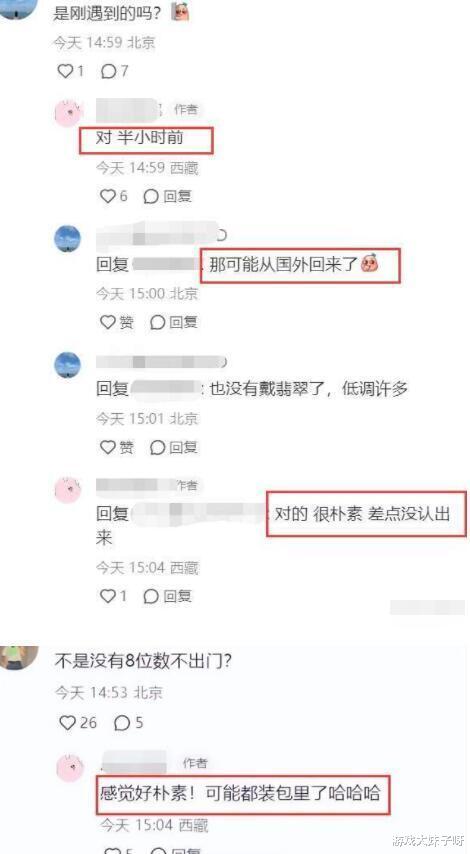Open blue sky avatar beside '那可能从国外回来了'
Image resolution: width=470 pixels, height=854 pixels.
(68, 239)
